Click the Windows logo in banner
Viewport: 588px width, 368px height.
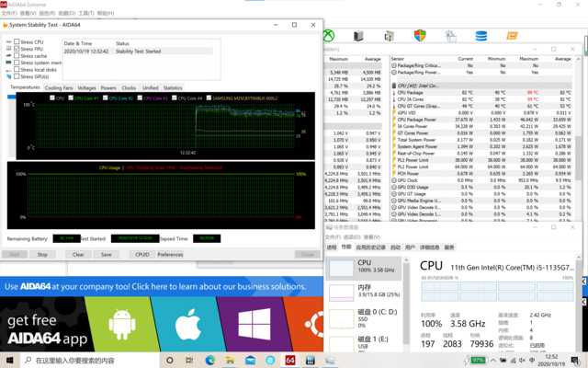tap(253, 324)
